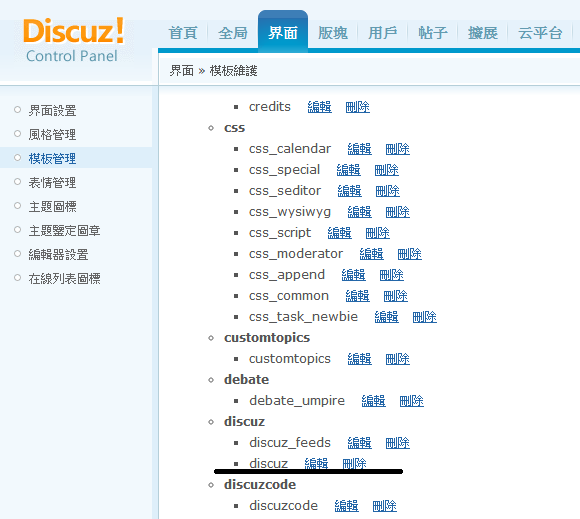Screen dimensions: 580x519
Task: Edit the css_append template
Action: coord(354,275)
